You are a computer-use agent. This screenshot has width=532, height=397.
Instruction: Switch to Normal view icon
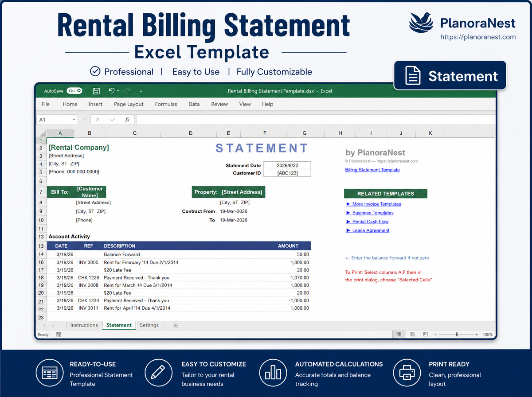coord(399,335)
